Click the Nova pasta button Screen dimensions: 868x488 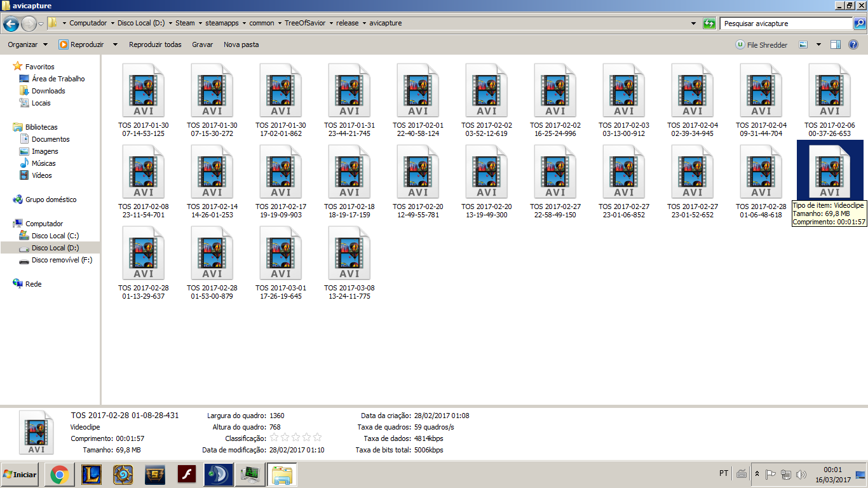[x=241, y=44]
